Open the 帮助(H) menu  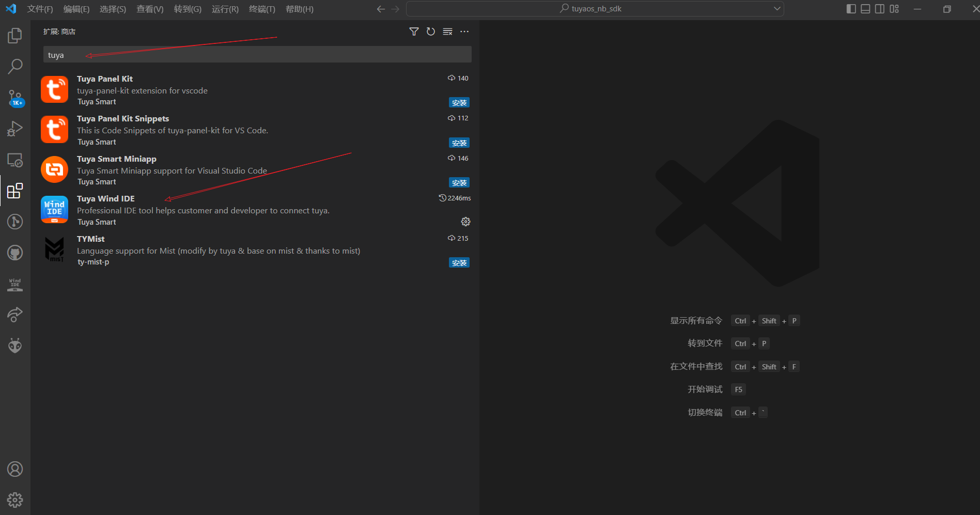point(300,9)
